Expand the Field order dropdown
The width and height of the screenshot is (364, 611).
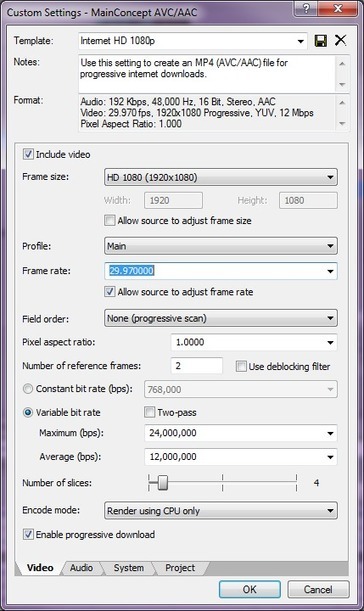[221, 318]
